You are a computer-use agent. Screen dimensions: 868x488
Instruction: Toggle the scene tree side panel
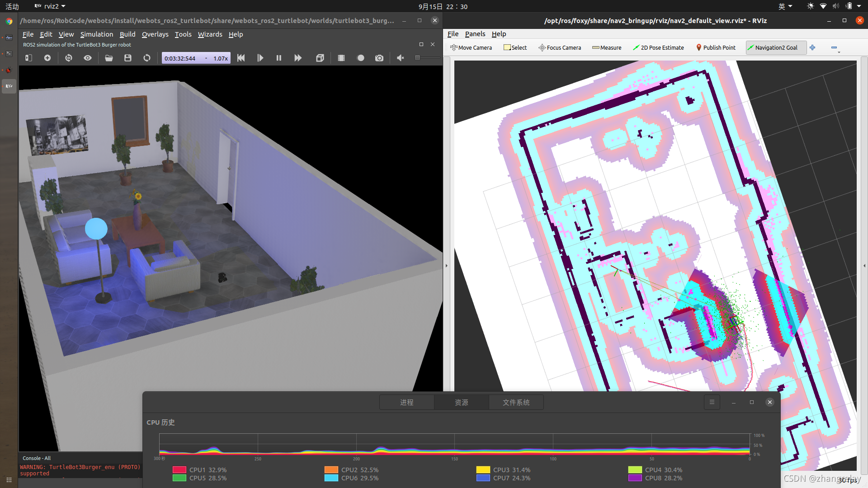click(28, 58)
